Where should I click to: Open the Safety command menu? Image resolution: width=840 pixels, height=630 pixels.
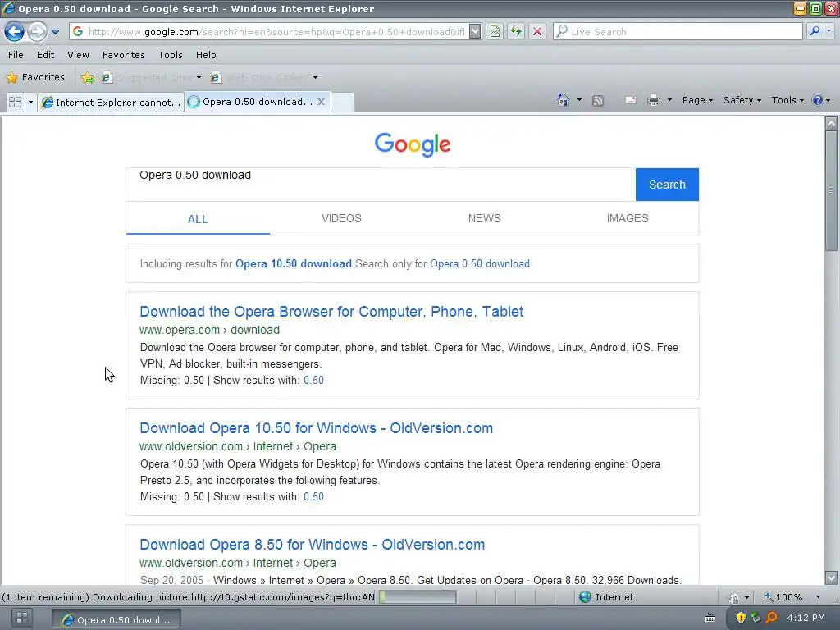click(742, 100)
